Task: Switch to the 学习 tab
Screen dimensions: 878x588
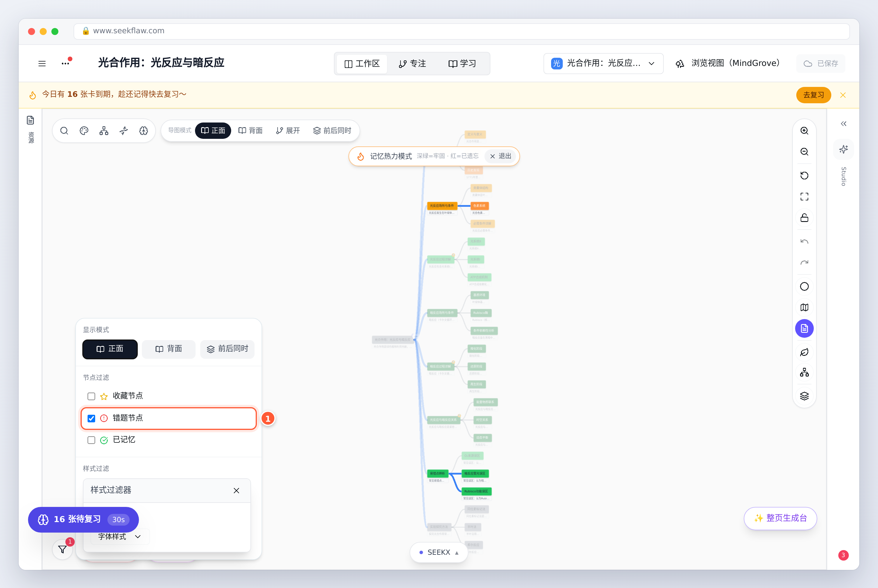Action: click(462, 64)
